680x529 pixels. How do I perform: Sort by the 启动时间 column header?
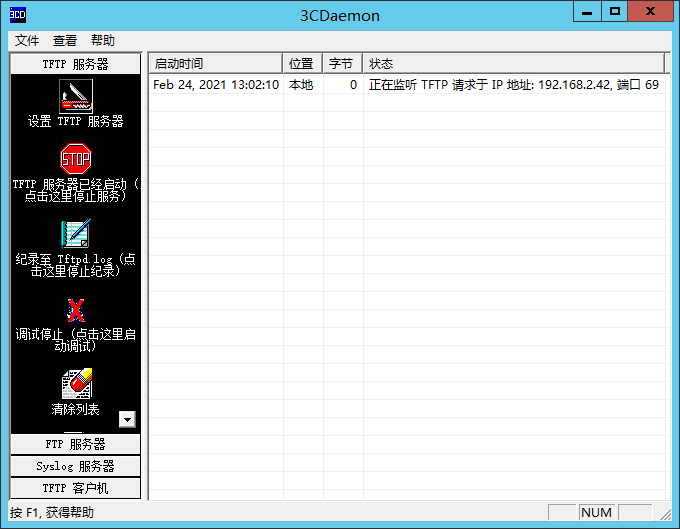[216, 64]
